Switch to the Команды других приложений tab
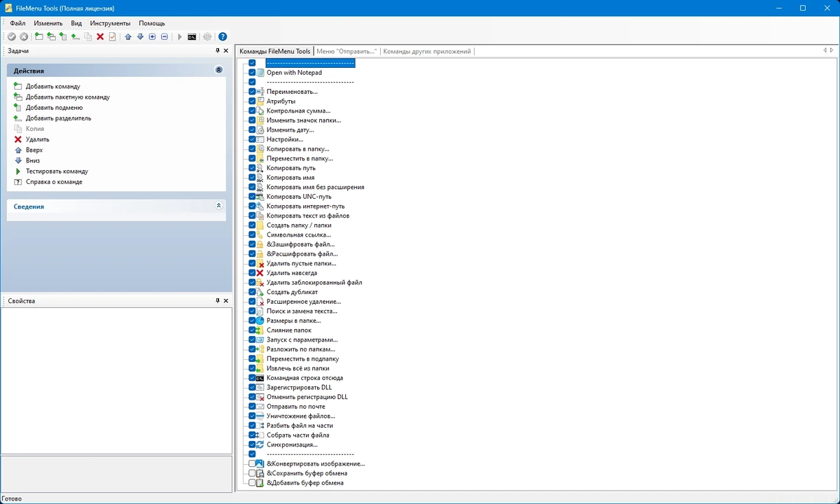Image resolution: width=840 pixels, height=504 pixels. (x=426, y=51)
